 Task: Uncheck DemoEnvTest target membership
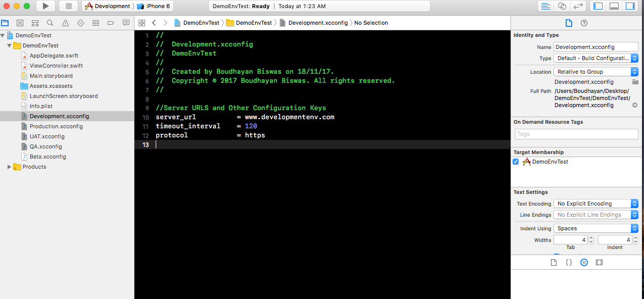click(x=516, y=162)
